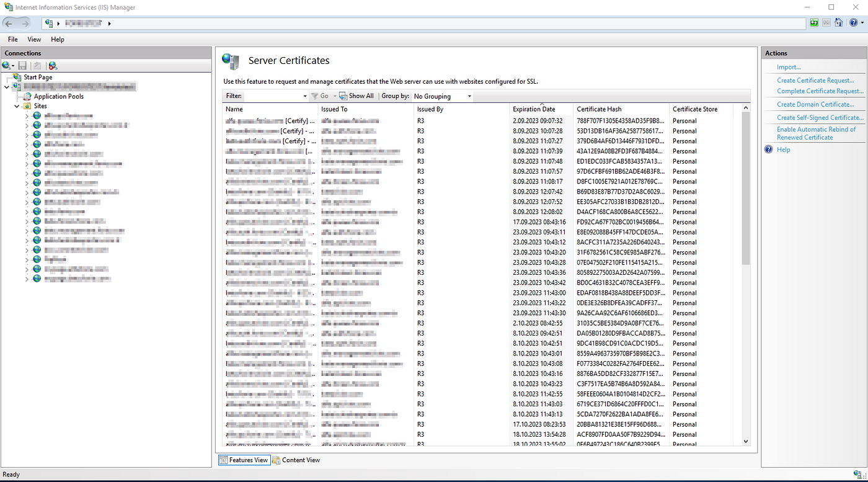This screenshot has height=482, width=868.
Task: Click the Save Connections disk icon
Action: tap(22, 66)
